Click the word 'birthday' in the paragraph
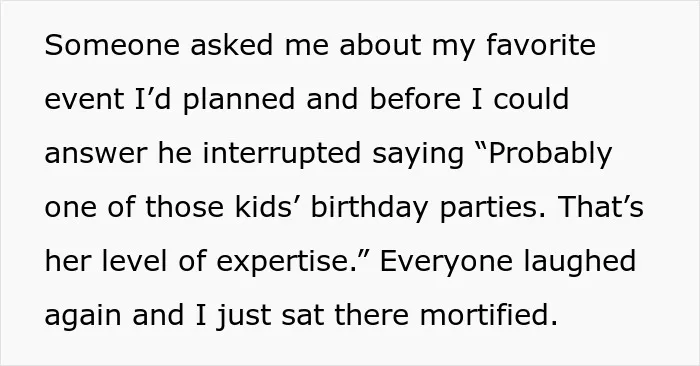700x366 pixels. click(x=370, y=208)
